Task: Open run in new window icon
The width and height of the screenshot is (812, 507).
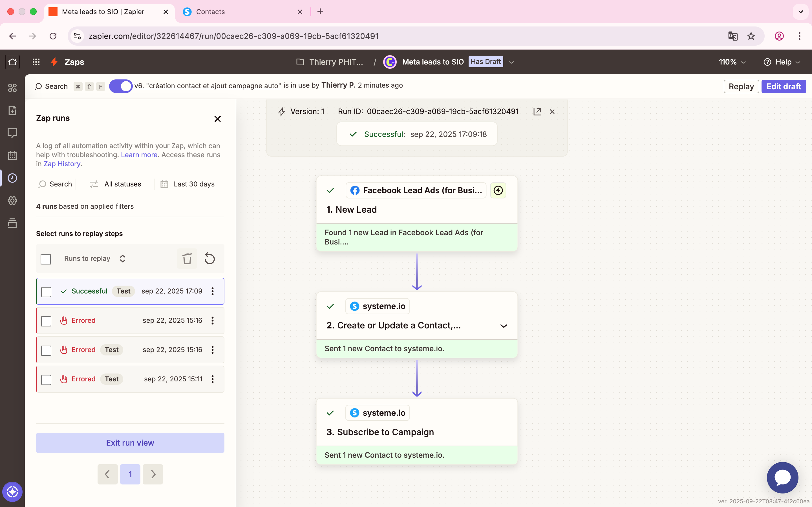Action: click(x=537, y=111)
